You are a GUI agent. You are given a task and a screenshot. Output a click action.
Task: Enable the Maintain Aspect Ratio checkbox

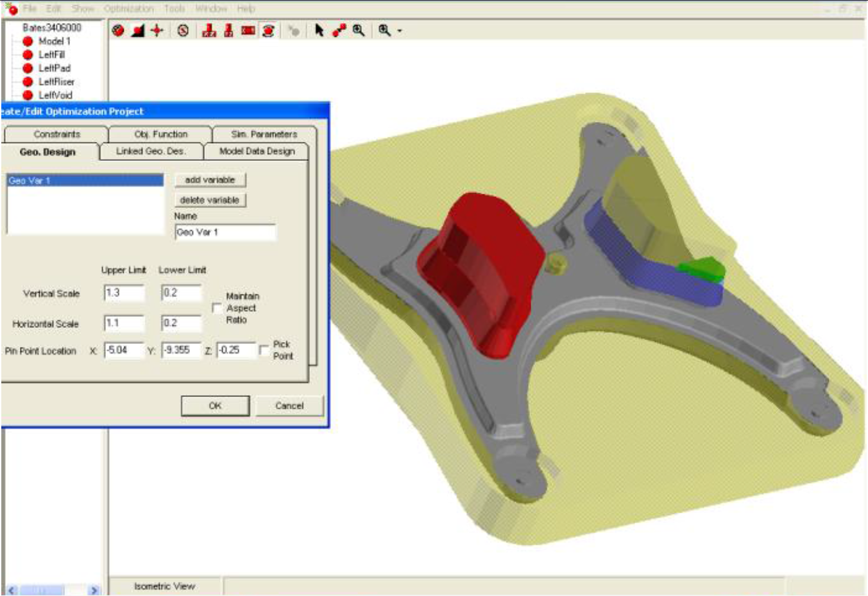click(217, 308)
